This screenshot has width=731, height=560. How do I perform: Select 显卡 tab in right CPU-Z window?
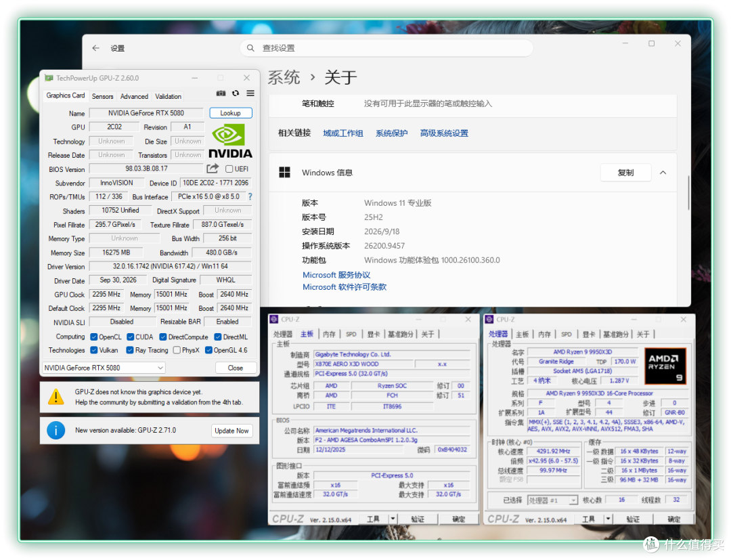tap(589, 334)
